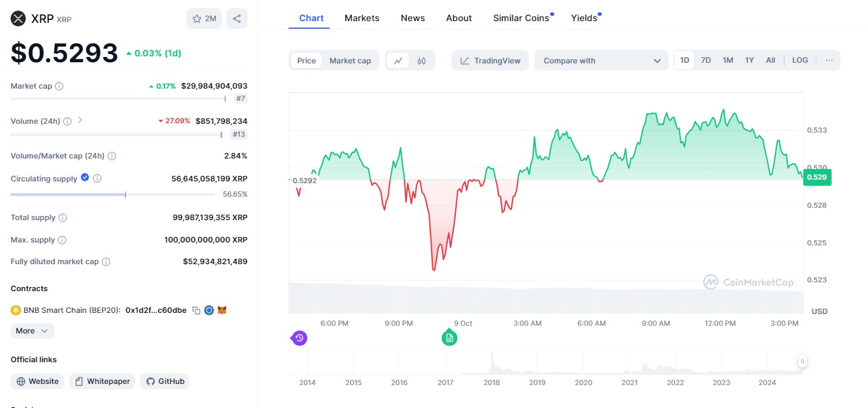Click the shield icon beside contract address
This screenshot has height=408, width=868.
click(209, 310)
